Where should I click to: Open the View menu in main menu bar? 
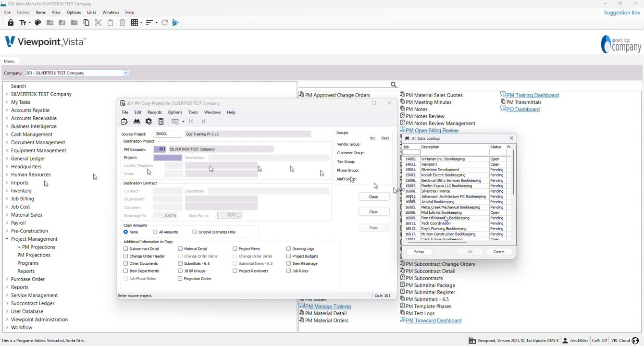[56, 12]
